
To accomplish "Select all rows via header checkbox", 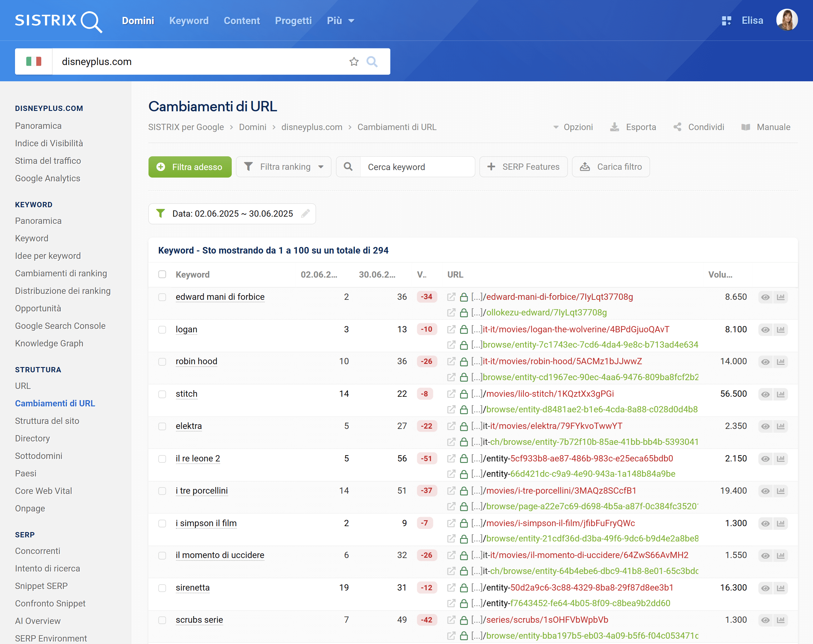I will (x=162, y=274).
